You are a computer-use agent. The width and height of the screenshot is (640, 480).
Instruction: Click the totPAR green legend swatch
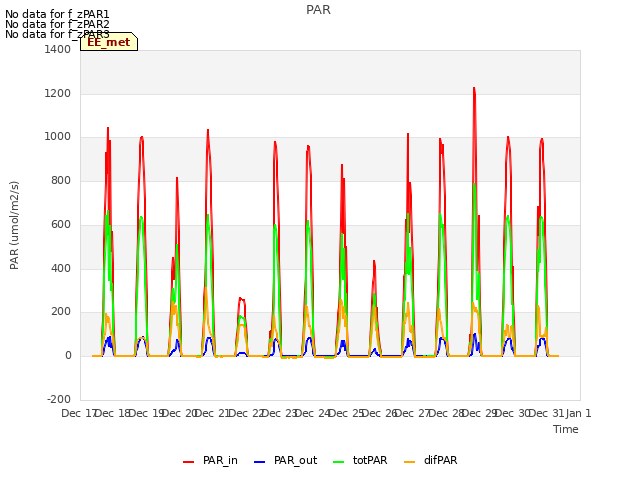coord(338,462)
